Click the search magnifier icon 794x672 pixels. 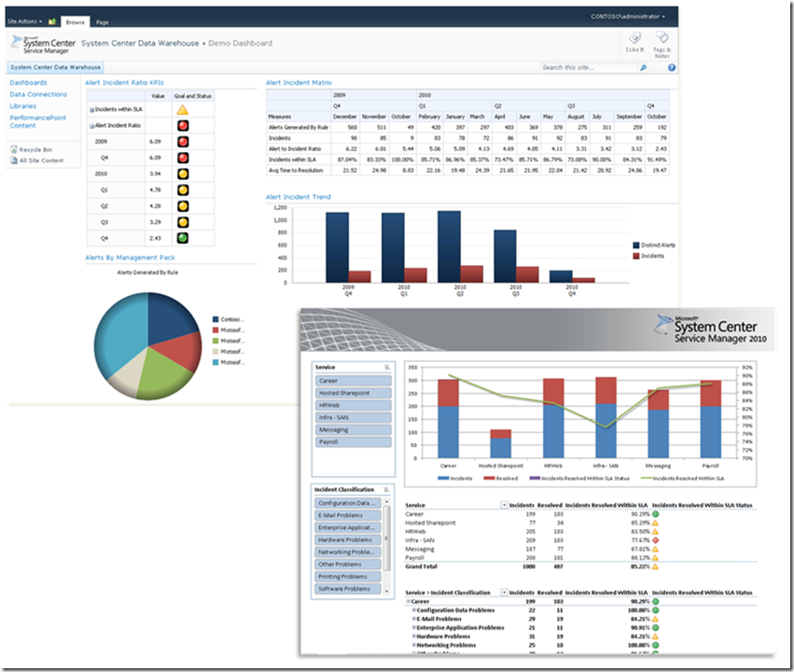click(643, 67)
